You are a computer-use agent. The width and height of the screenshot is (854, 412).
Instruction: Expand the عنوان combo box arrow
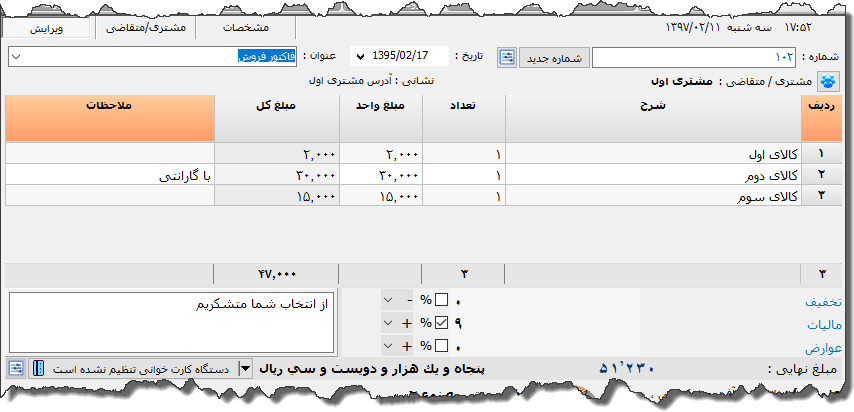tap(15, 57)
